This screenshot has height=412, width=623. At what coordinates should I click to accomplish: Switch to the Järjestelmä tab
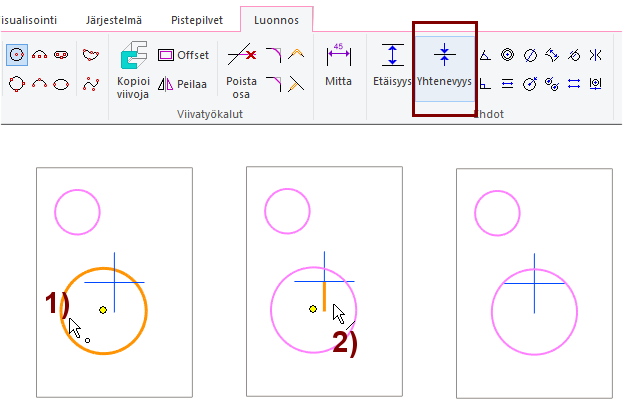pos(114,20)
